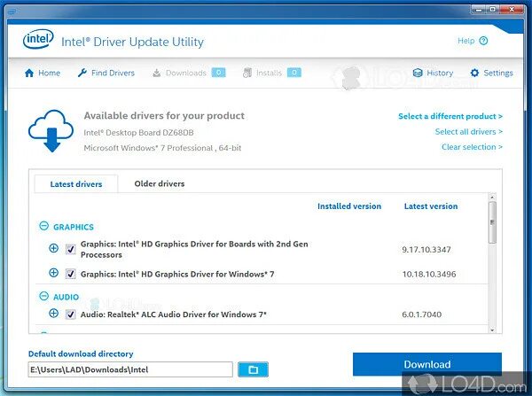Click version 6.0.1.7040
The image size is (532, 396).
point(422,314)
